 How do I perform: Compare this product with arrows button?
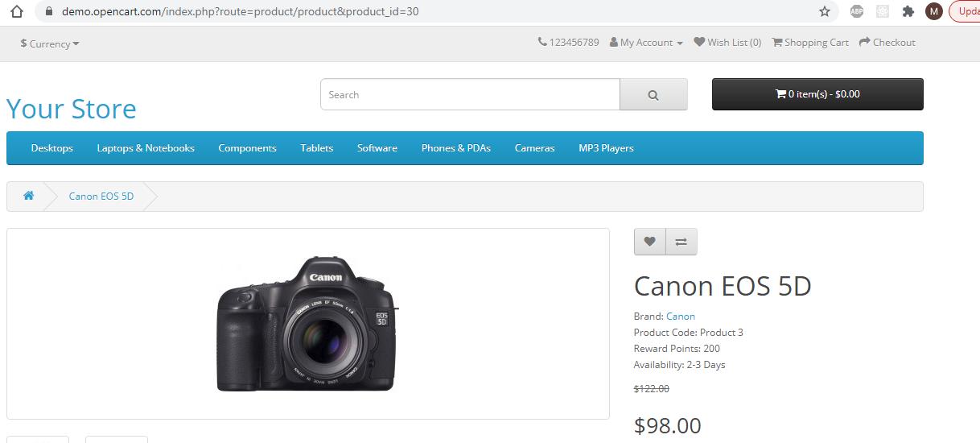pyautogui.click(x=681, y=242)
